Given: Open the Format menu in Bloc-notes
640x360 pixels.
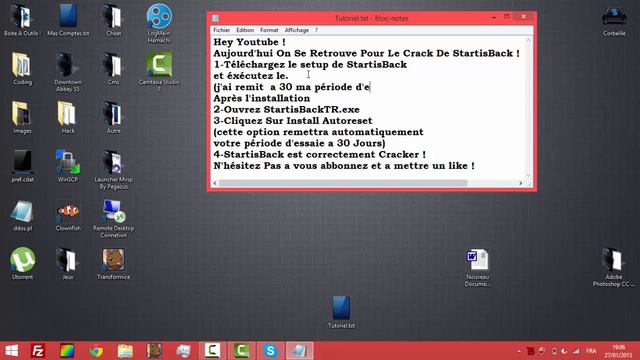Looking at the screenshot, I should pos(269,30).
